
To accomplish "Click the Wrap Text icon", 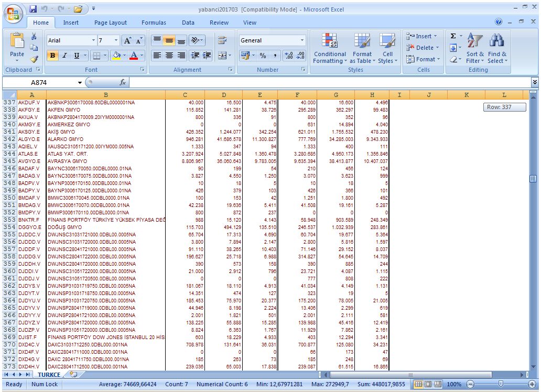I will (223, 40).
